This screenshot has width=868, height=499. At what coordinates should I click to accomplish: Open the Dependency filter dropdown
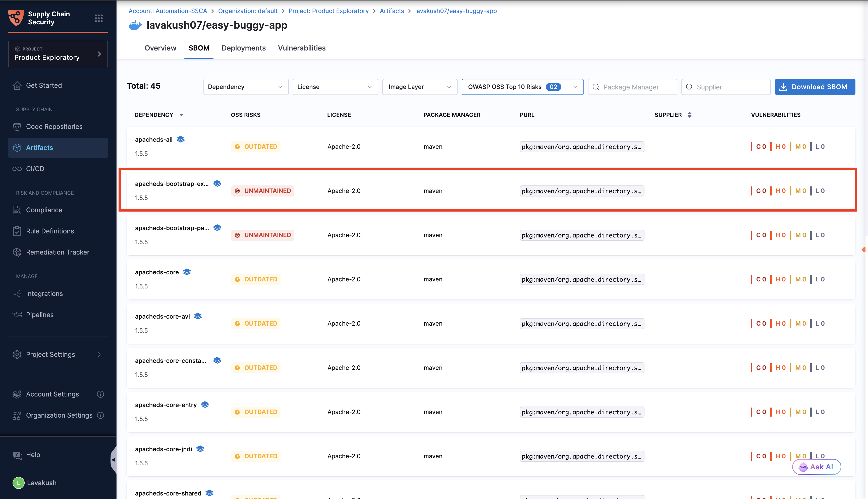(x=246, y=87)
